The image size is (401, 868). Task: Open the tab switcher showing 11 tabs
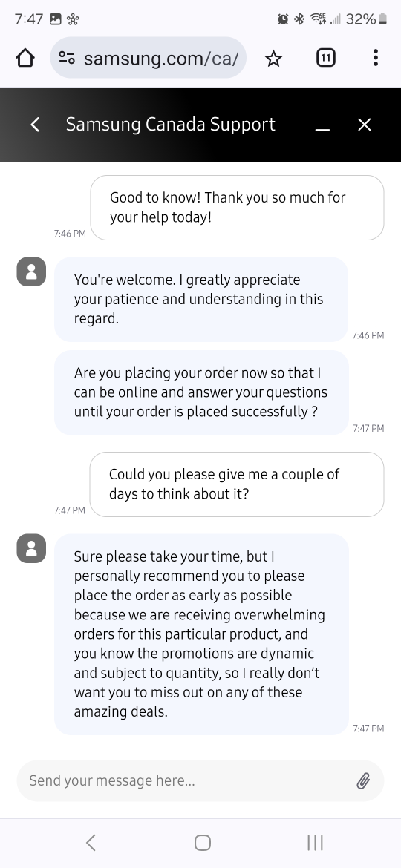(x=326, y=58)
